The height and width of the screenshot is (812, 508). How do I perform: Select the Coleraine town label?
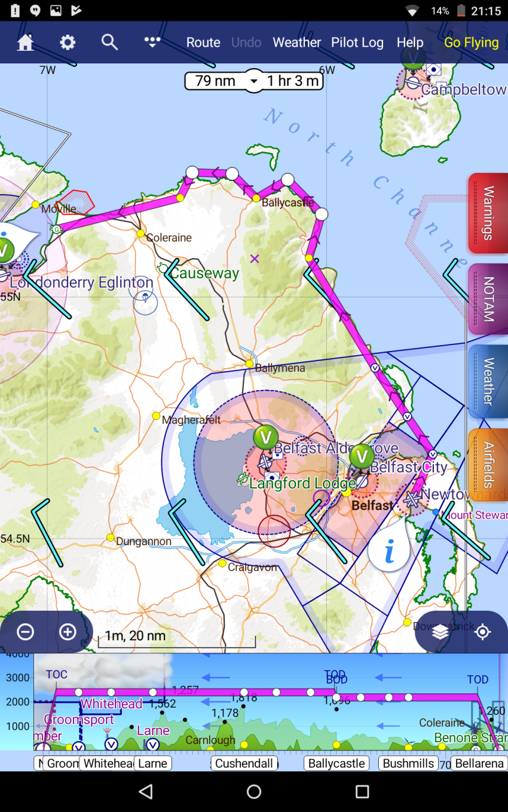(x=169, y=238)
